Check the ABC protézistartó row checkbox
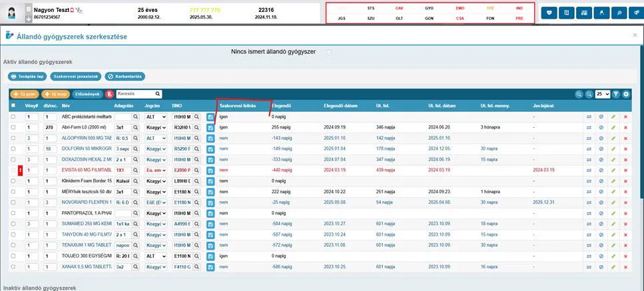Screen dimensions: 644x291 pos(13,117)
